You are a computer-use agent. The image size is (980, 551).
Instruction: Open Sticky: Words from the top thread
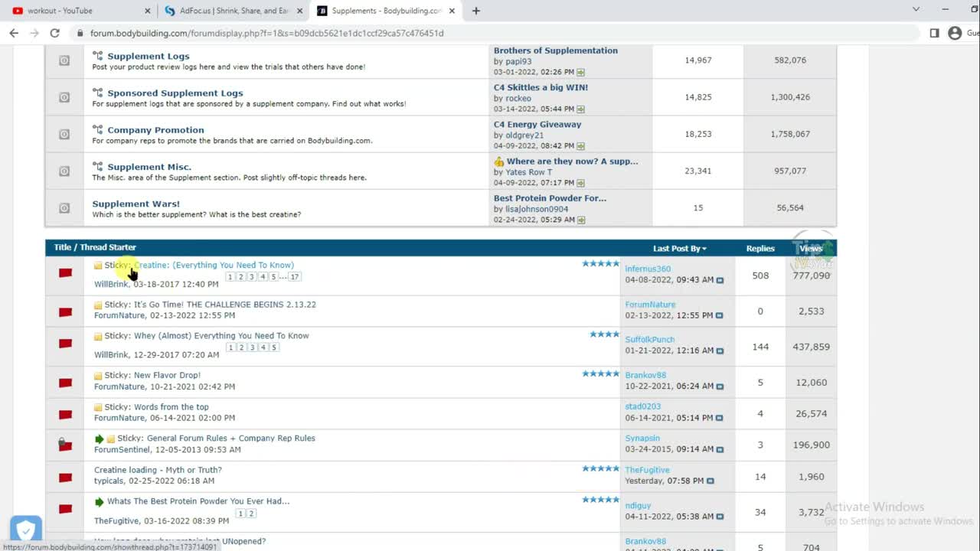point(171,407)
